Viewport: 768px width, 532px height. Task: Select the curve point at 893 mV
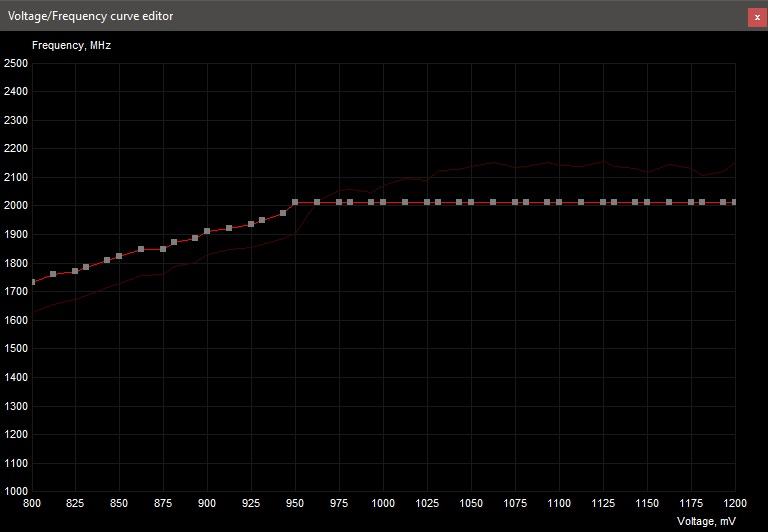pos(195,238)
